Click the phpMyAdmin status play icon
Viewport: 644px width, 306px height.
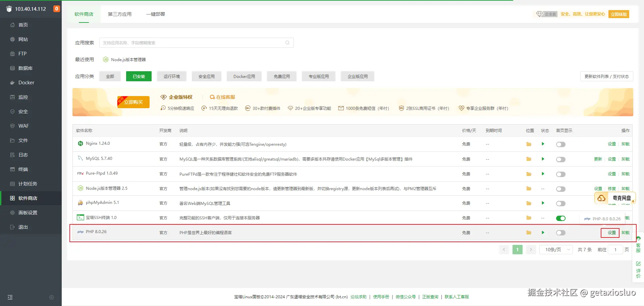point(543,203)
